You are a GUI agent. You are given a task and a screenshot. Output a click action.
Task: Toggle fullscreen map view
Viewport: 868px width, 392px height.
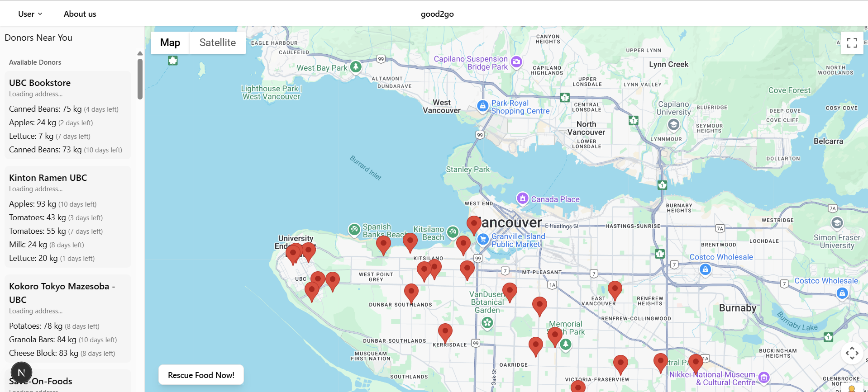(x=852, y=43)
